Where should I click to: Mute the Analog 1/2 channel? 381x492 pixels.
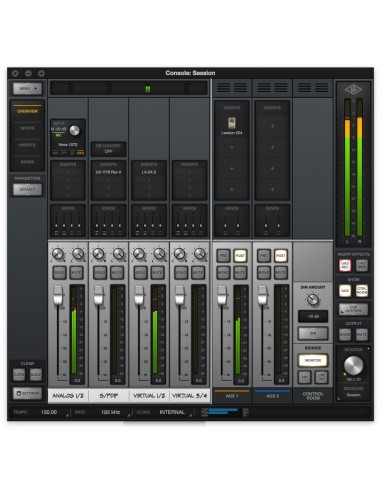76,273
